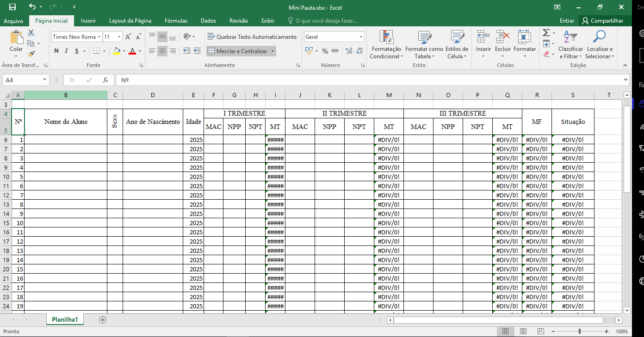Viewport: 644px width, 337px height.
Task: Toggle middle vertical alignment
Action: [x=162, y=37]
